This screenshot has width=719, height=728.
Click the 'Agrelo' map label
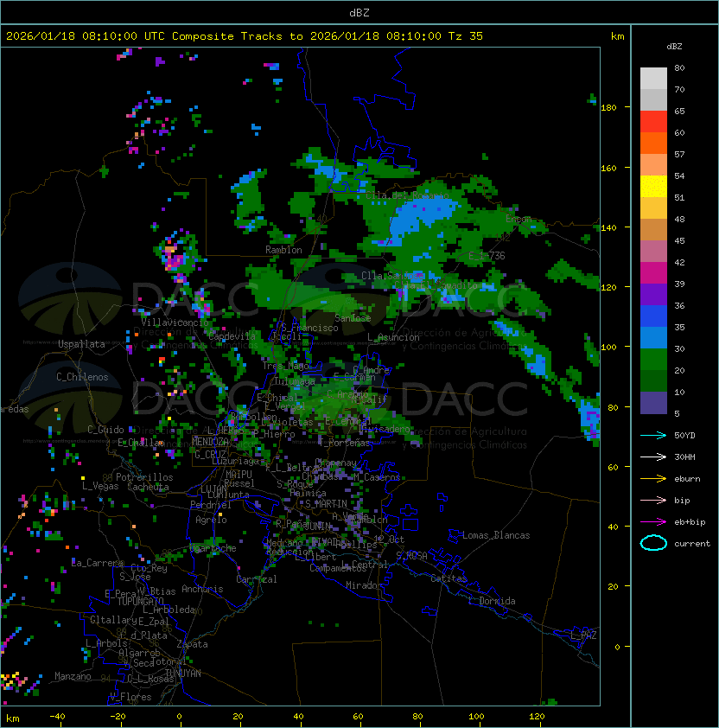[x=211, y=520]
